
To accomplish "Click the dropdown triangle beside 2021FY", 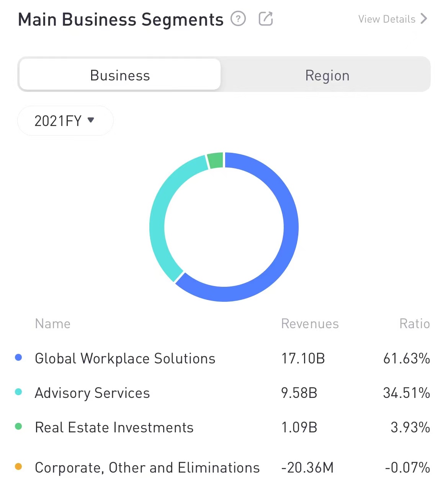I will [91, 120].
